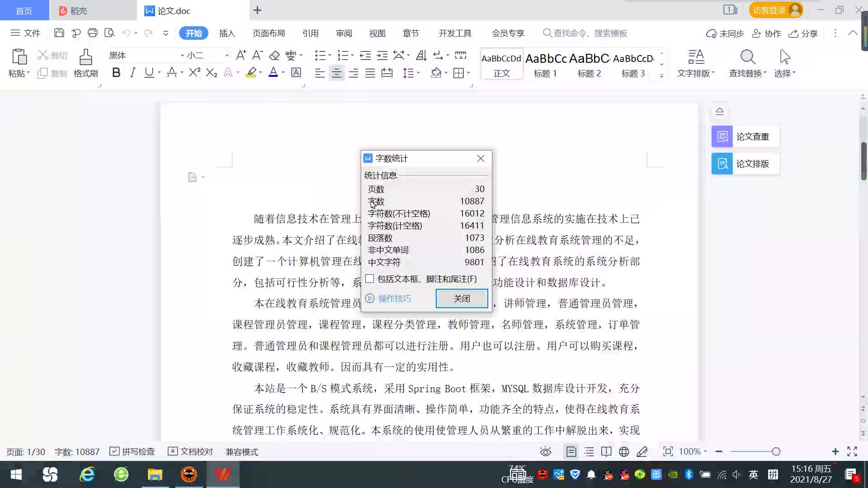This screenshot has height=488, width=868.
Task: Toggle bold formatting in ribbon
Action: (116, 73)
